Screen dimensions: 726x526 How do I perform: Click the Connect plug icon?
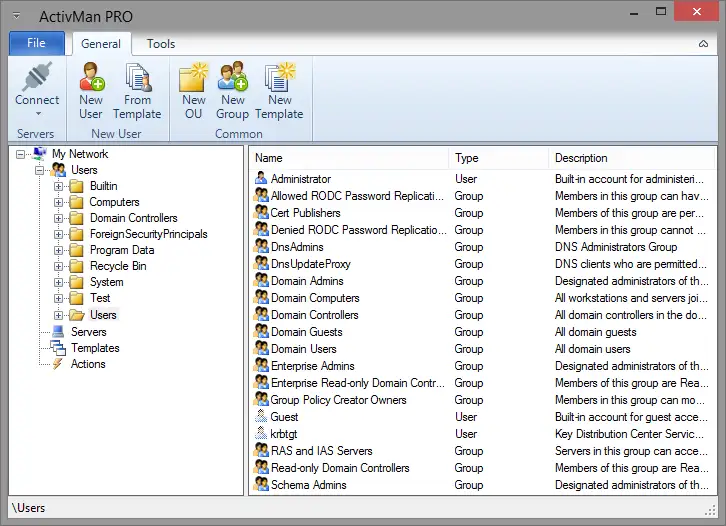(x=37, y=76)
